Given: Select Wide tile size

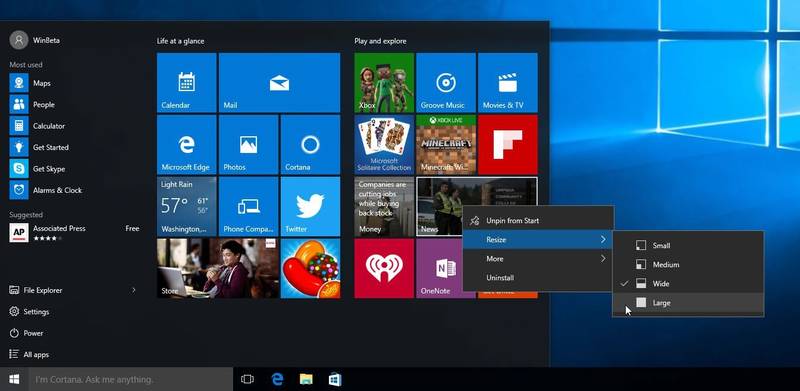Looking at the screenshot, I should 688,283.
